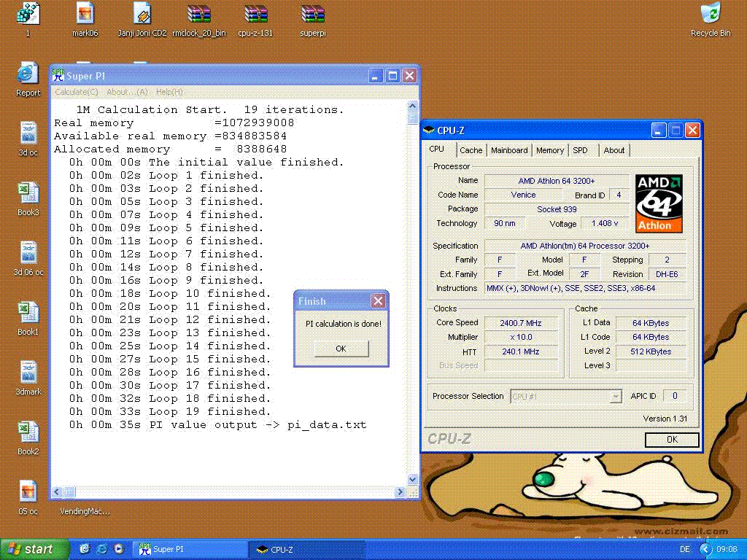Select the 3d oc desktop file
Screen dimensions: 747x560
click(x=28, y=139)
